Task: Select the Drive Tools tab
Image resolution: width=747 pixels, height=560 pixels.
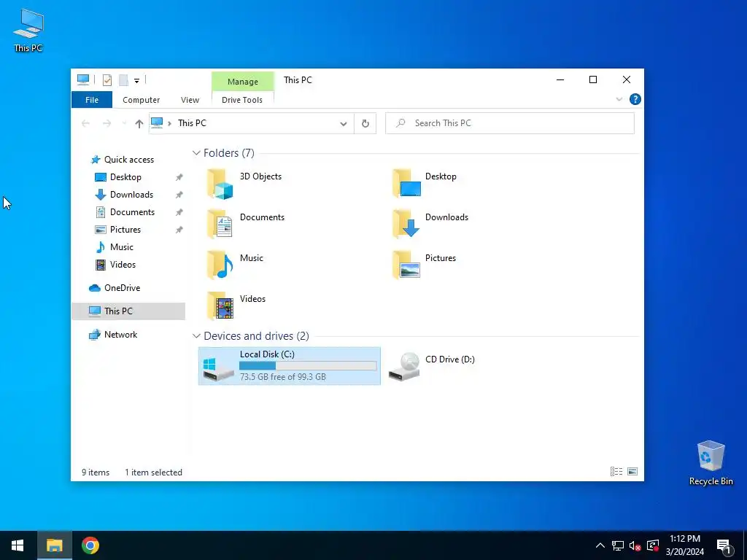Action: click(x=242, y=100)
